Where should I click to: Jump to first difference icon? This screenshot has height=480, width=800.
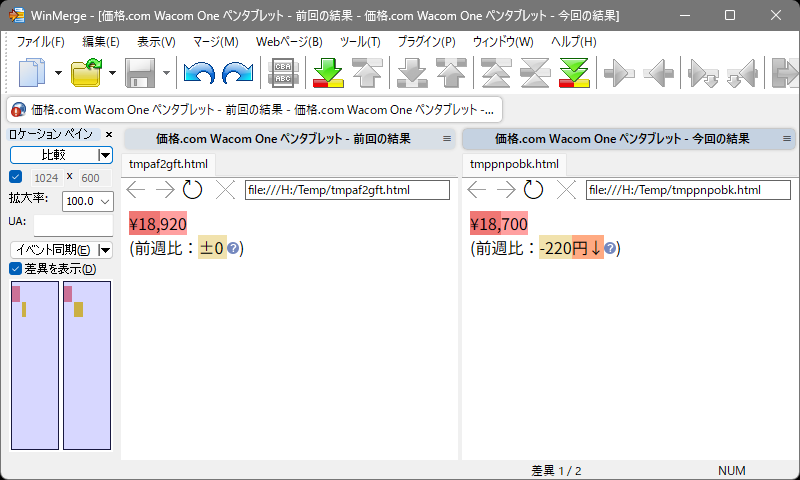496,72
